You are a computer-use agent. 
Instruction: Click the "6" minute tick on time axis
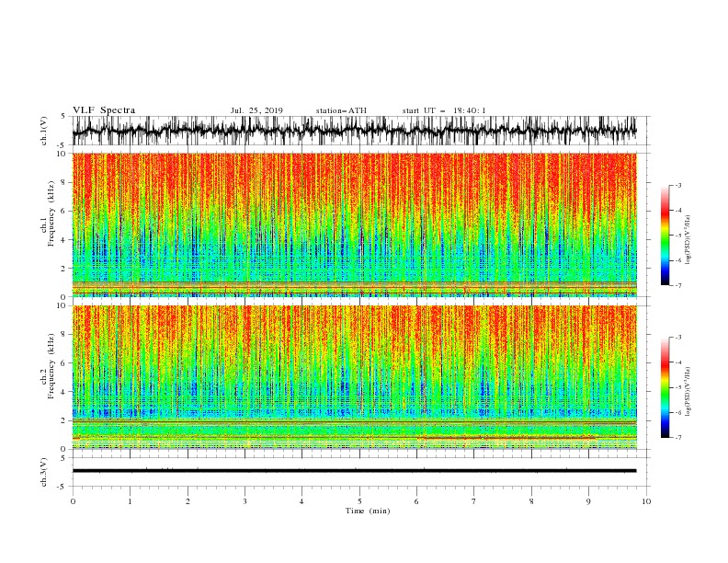[x=416, y=501]
